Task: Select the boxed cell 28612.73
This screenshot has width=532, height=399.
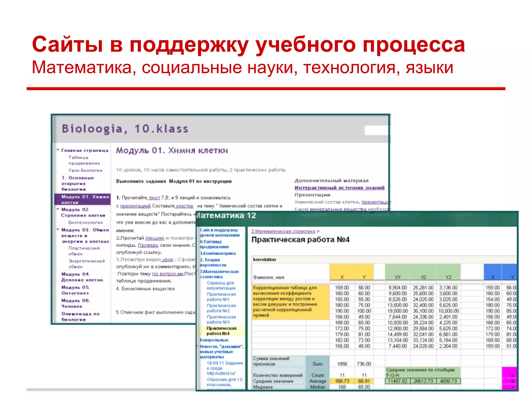Action: tap(423, 381)
